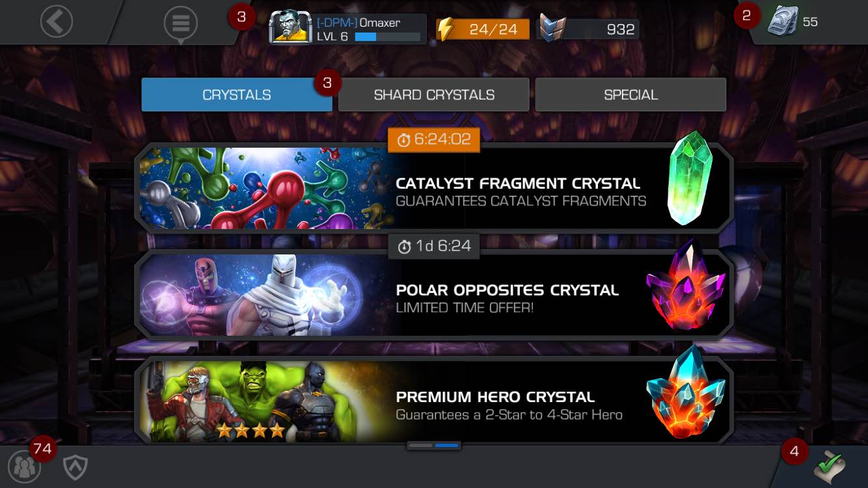Open the Polar Opposites Crystal offer
The image size is (868, 488).
click(x=434, y=295)
